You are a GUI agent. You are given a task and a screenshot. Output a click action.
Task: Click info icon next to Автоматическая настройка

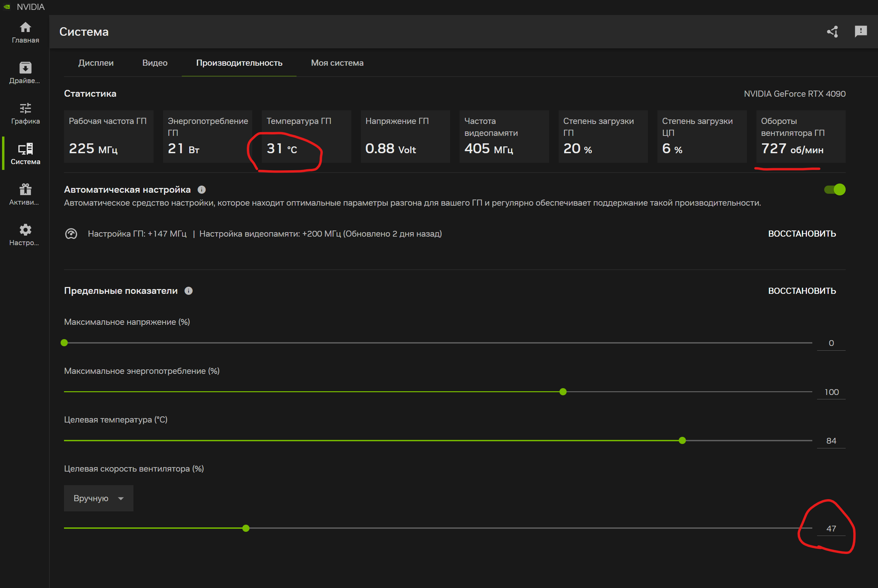201,190
